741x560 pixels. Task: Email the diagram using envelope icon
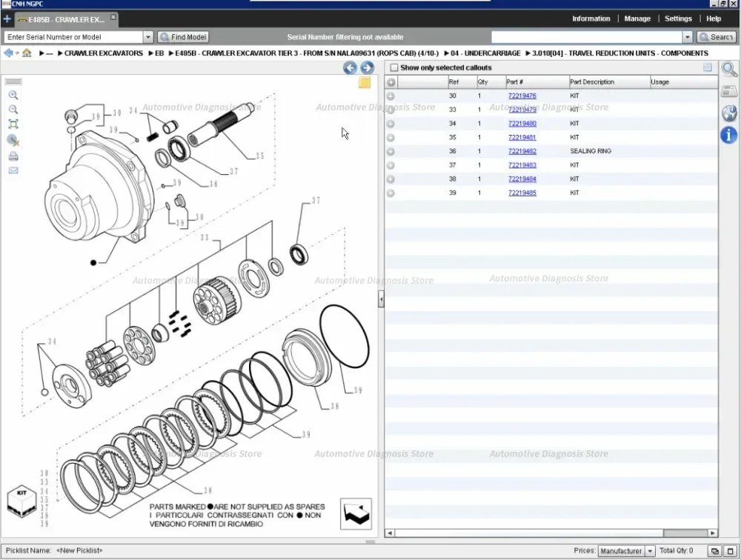pyautogui.click(x=13, y=170)
